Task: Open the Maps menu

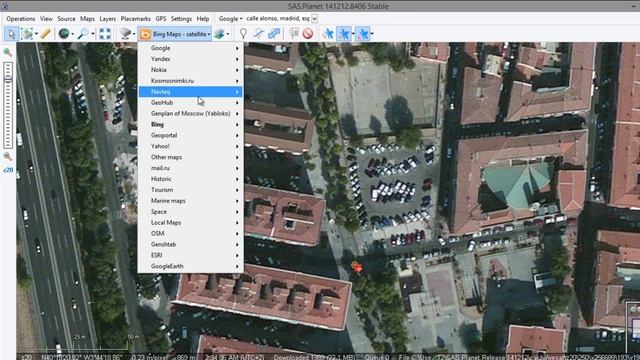Action: 87,19
